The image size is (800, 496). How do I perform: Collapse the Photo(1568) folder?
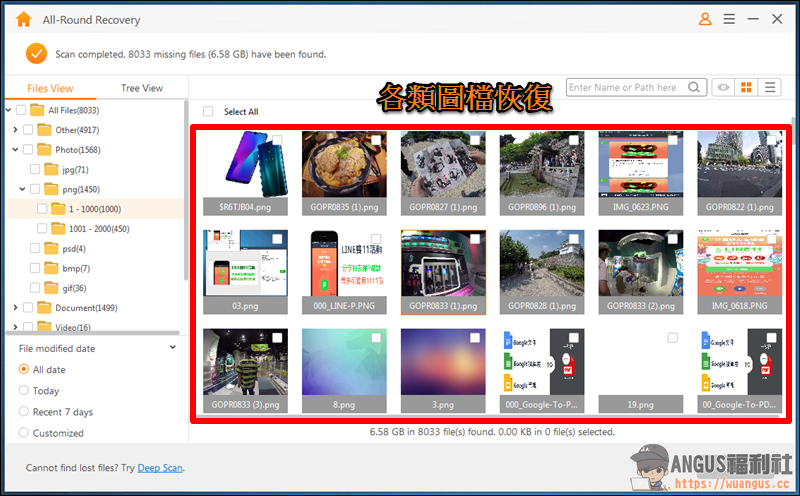coord(15,150)
